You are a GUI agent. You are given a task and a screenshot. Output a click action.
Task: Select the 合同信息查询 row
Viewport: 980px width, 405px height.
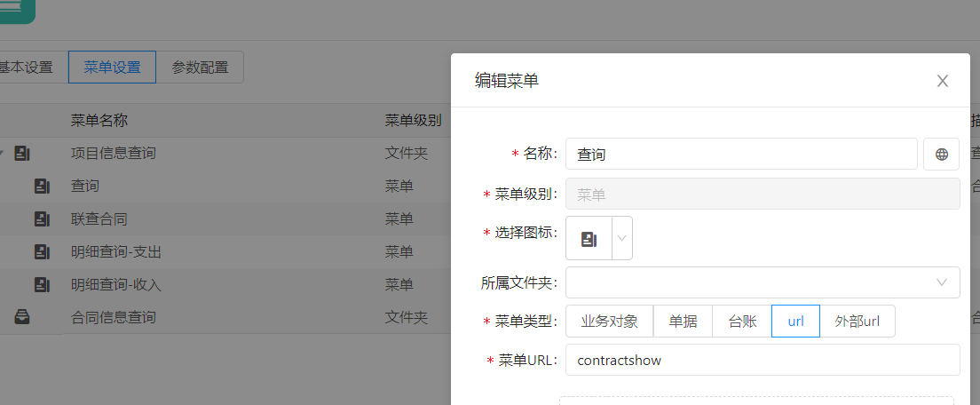(x=225, y=317)
